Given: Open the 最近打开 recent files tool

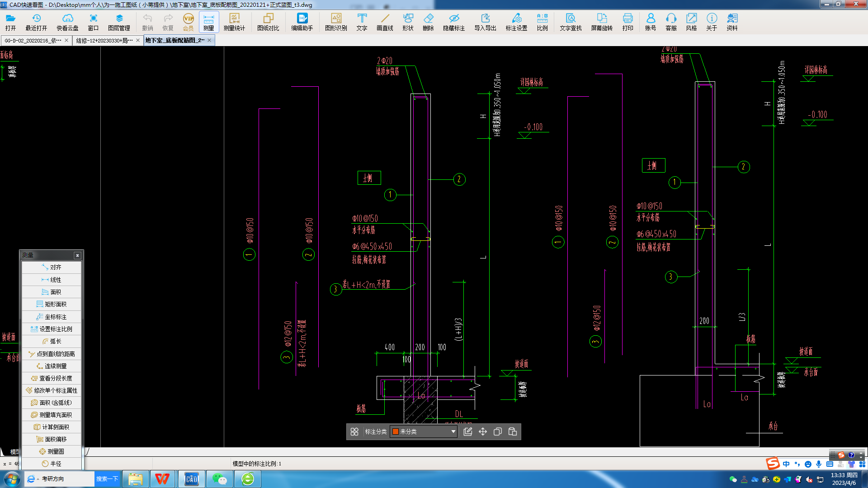Looking at the screenshot, I should tap(36, 22).
